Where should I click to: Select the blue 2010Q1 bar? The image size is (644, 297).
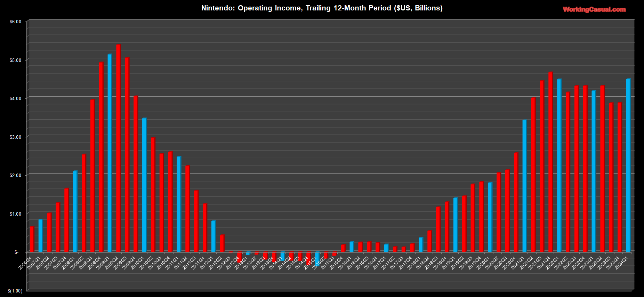click(x=144, y=185)
